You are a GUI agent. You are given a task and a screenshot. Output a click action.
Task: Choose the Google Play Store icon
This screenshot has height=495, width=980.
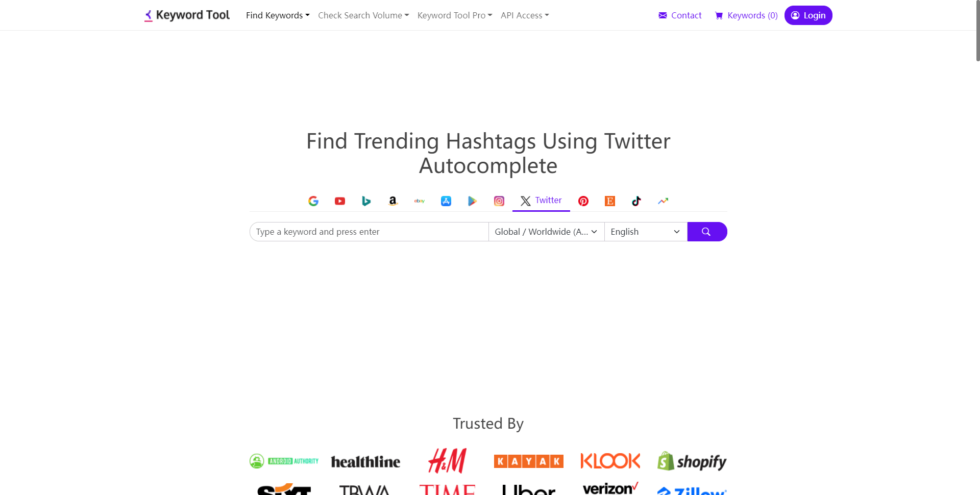pos(473,201)
